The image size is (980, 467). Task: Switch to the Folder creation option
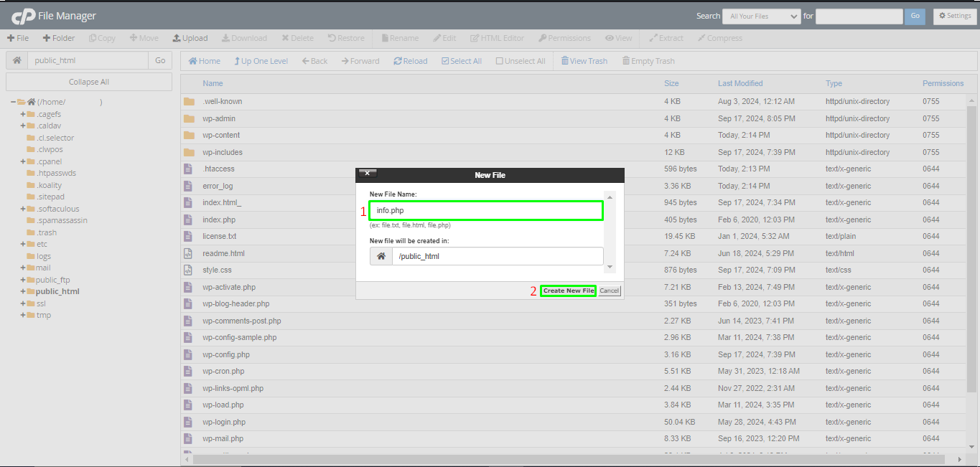(x=58, y=38)
